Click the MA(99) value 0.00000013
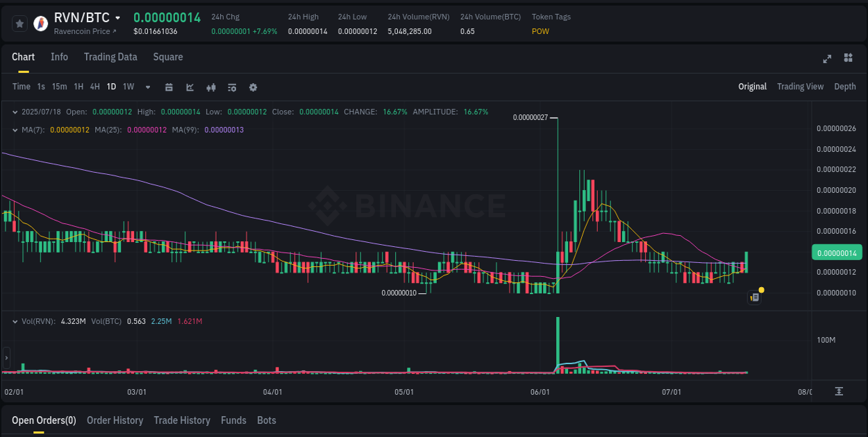Screen dimensions: 868x437 click(224, 130)
